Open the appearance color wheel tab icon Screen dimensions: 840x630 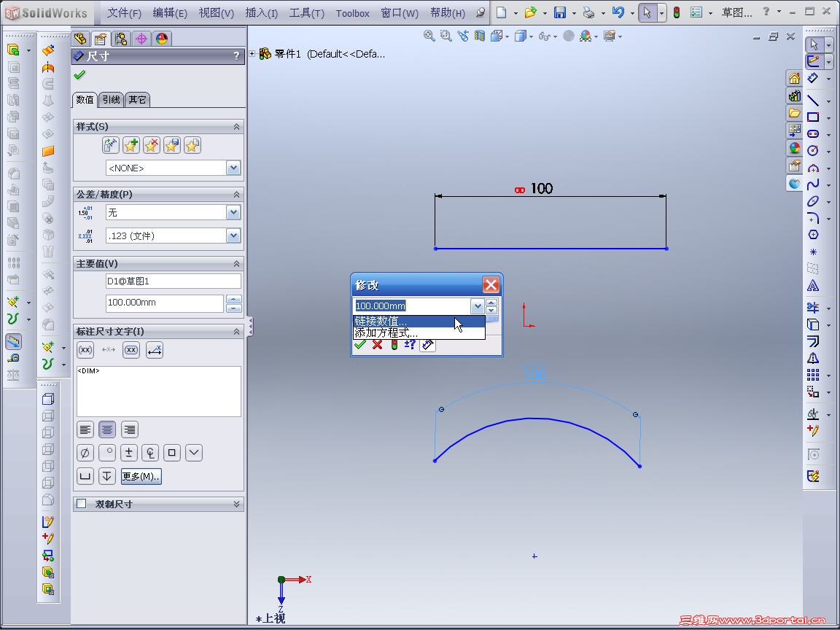pos(162,39)
